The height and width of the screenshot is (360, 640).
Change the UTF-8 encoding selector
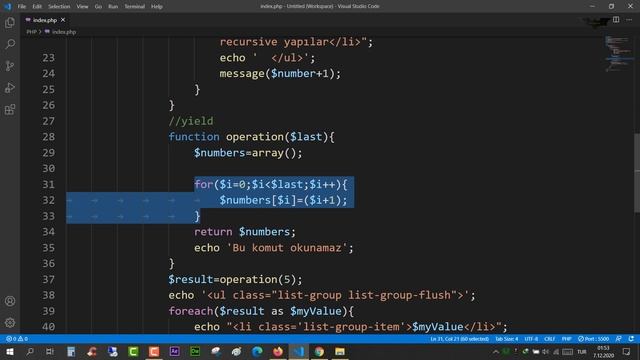[x=531, y=339]
